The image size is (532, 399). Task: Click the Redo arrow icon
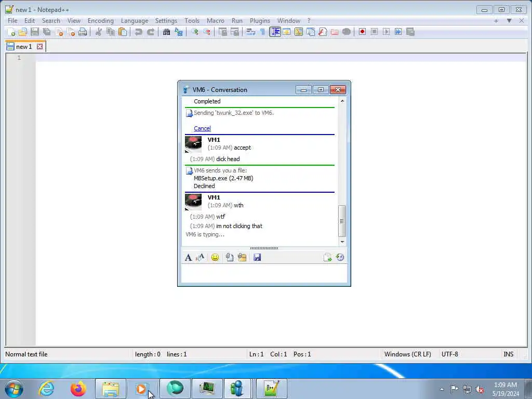(x=151, y=32)
